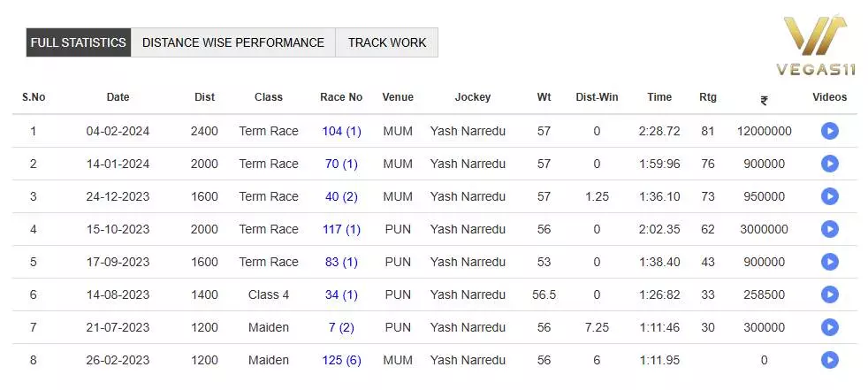
Task: Open race number 40 (2) link
Action: point(341,196)
